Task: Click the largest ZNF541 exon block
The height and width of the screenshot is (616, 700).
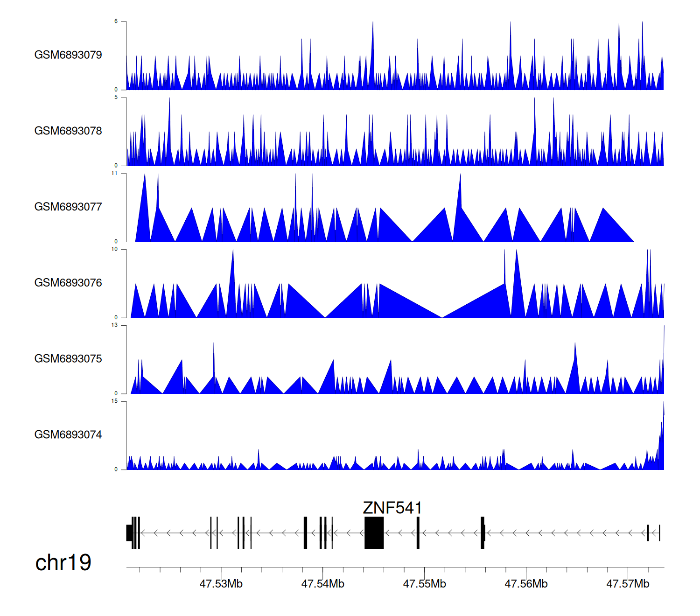Action: coord(374,533)
